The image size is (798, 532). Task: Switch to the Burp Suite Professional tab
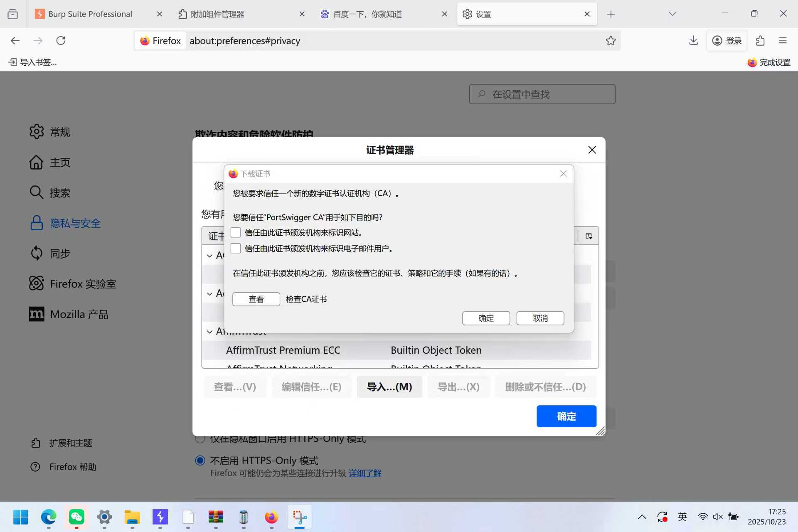[x=90, y=14]
